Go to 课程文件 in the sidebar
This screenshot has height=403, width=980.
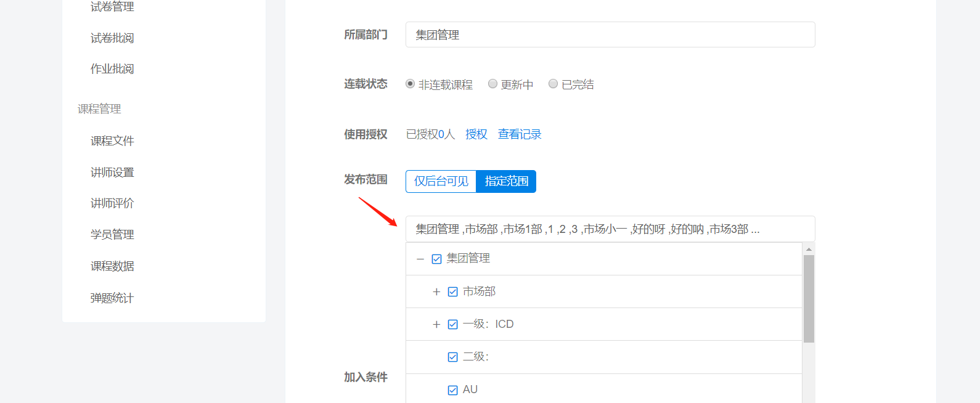(112, 141)
